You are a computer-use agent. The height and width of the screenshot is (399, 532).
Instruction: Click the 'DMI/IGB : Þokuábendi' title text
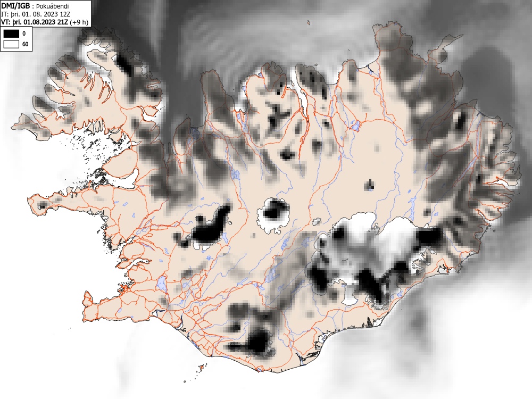(x=35, y=6)
